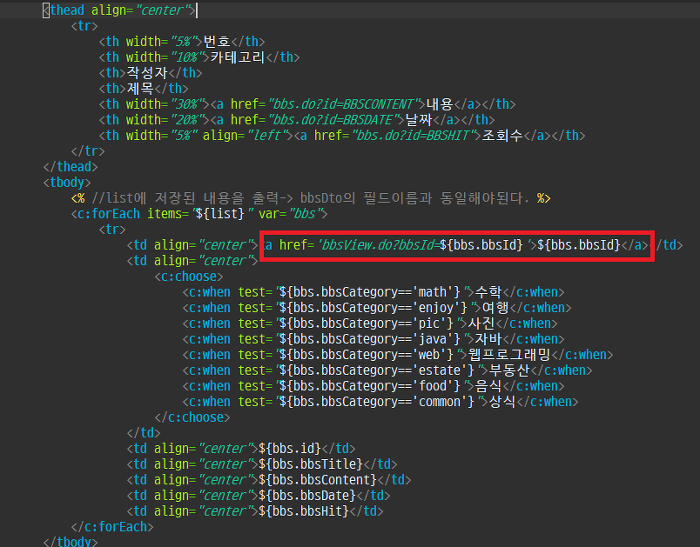
Task: Click the opening c:forEach tag
Action: click(x=199, y=213)
